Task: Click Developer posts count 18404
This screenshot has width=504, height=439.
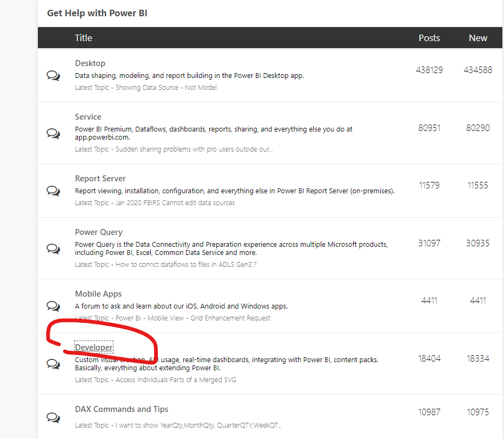Action: 429,358
